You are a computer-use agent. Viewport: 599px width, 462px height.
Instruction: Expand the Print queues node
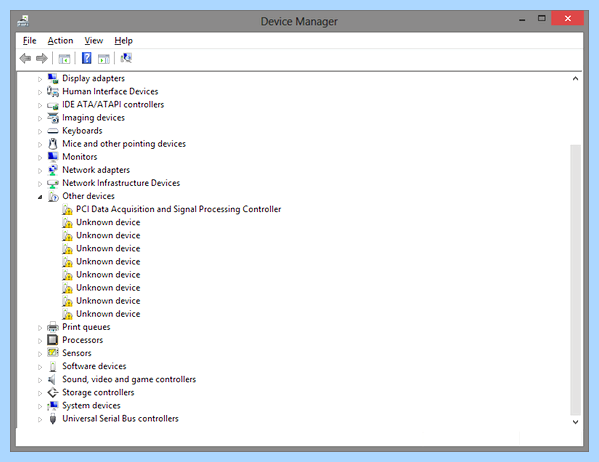click(x=40, y=328)
